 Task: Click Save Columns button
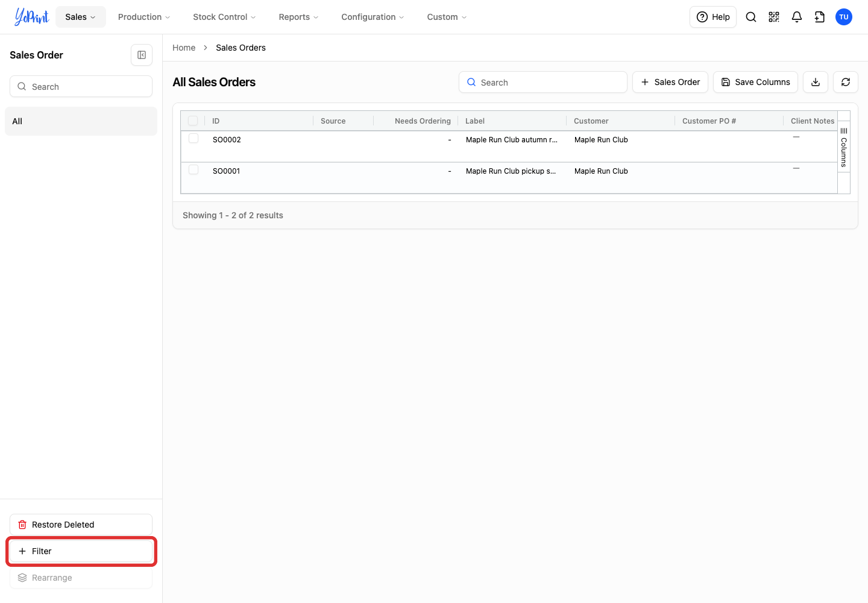[x=756, y=82]
